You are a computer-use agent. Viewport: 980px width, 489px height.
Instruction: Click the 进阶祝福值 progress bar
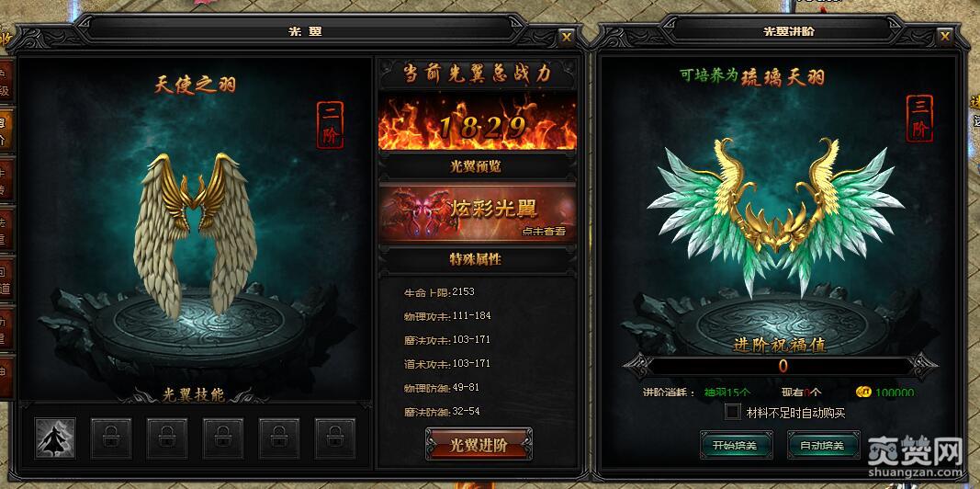(x=782, y=367)
